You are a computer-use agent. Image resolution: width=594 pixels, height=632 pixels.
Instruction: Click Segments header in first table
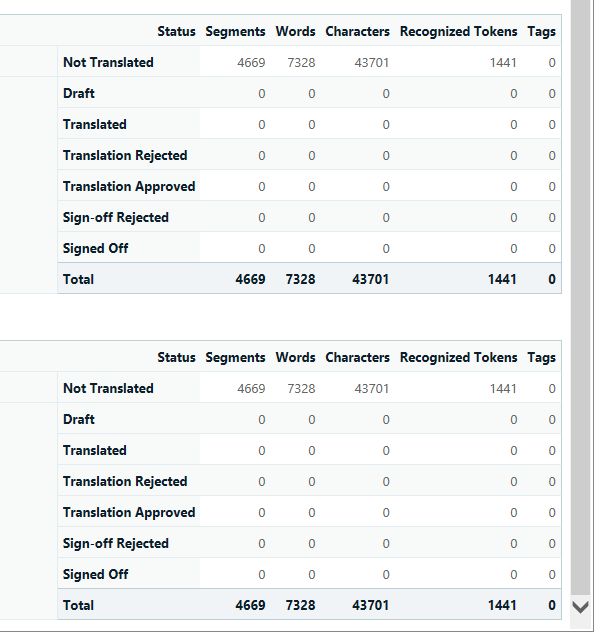pos(235,31)
